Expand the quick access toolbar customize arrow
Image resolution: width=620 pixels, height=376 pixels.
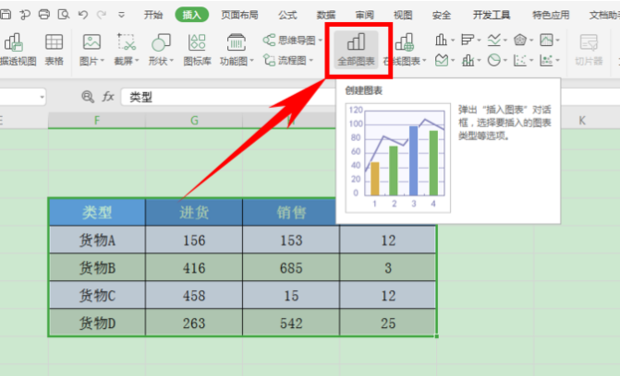[121, 15]
